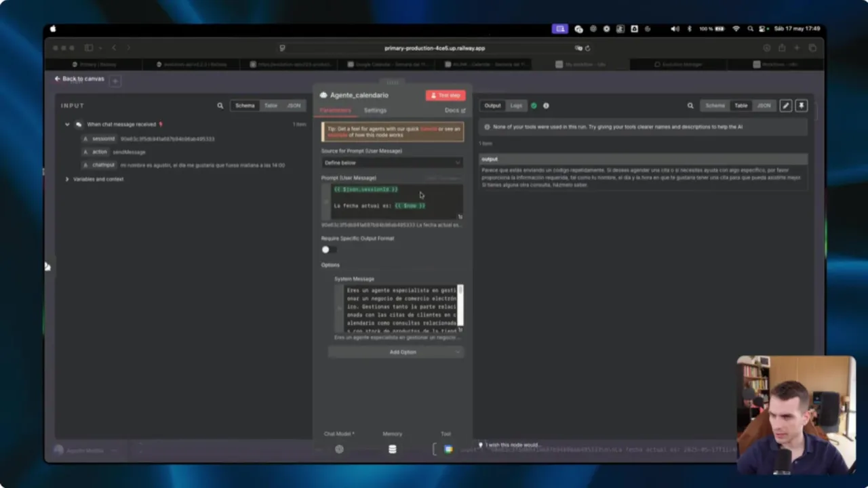Open the Settings tab of Agente_calendario
868x488 pixels.
(375, 110)
